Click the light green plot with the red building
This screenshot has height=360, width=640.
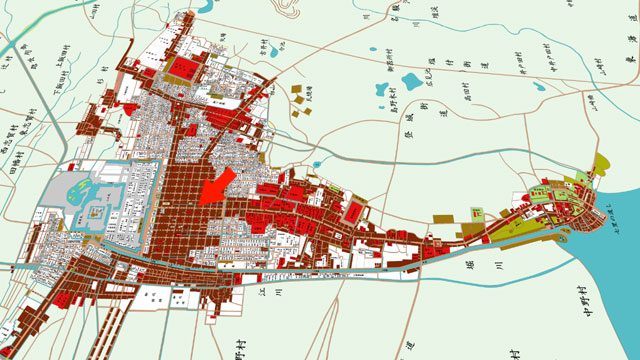coord(476,214)
